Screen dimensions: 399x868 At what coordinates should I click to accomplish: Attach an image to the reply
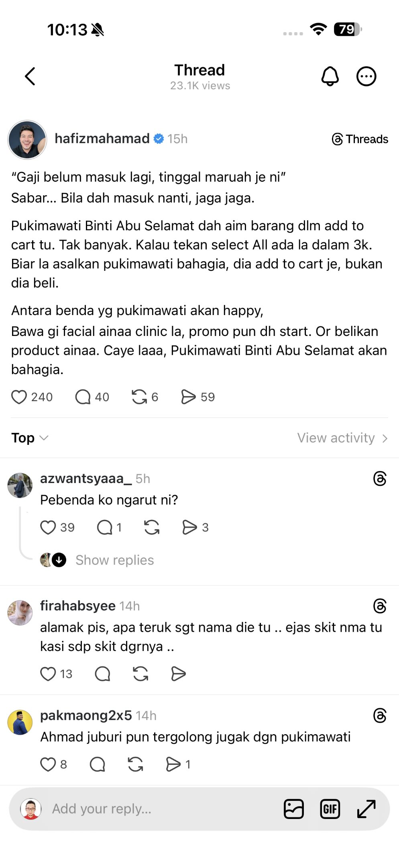pos(294,809)
